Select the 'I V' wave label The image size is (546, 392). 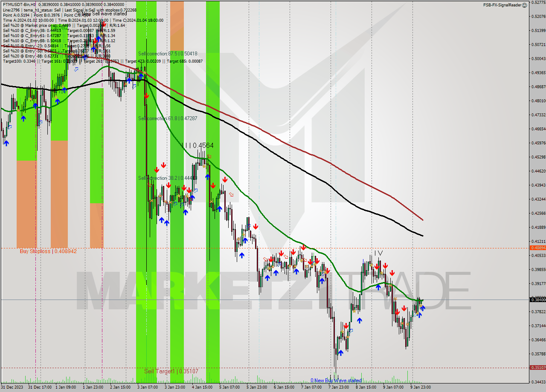378,253
